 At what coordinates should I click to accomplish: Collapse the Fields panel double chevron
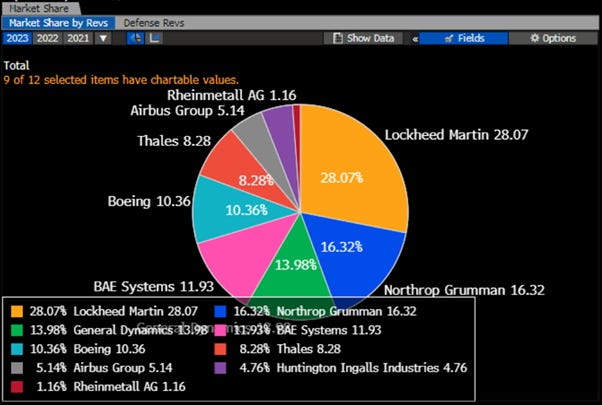point(415,39)
